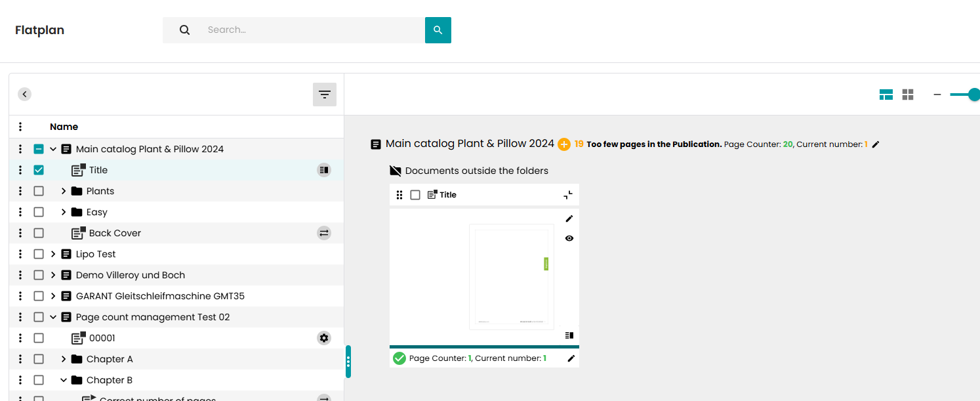Preview the Title page with the eye icon

pyautogui.click(x=569, y=238)
